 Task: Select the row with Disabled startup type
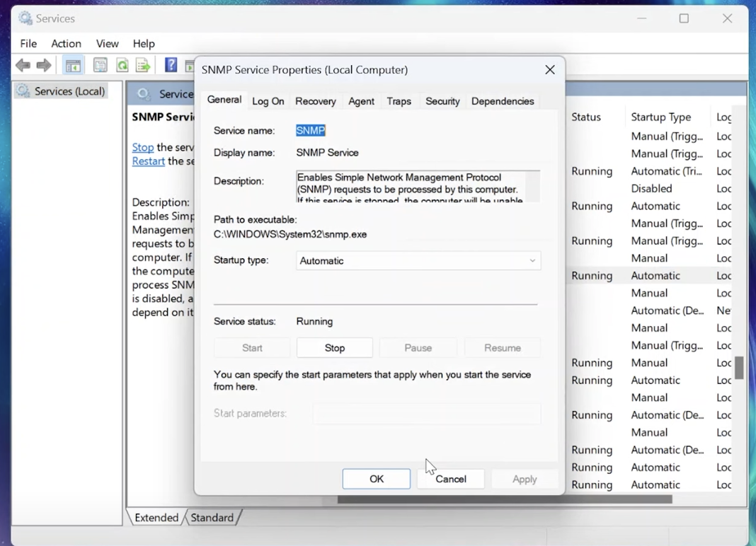(651, 188)
